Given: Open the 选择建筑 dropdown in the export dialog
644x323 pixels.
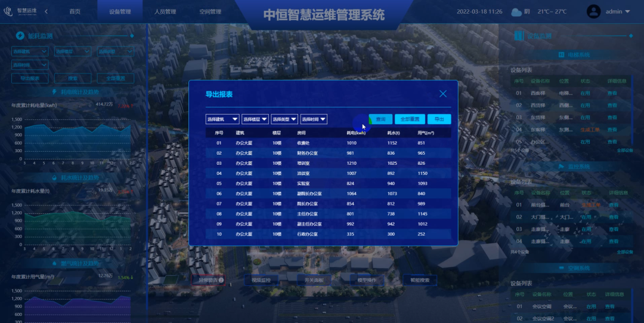Looking at the screenshot, I should [222, 119].
